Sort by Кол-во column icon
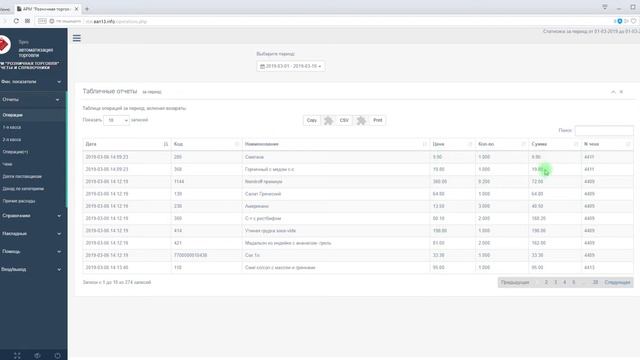This screenshot has height=360, width=640. coord(523,144)
